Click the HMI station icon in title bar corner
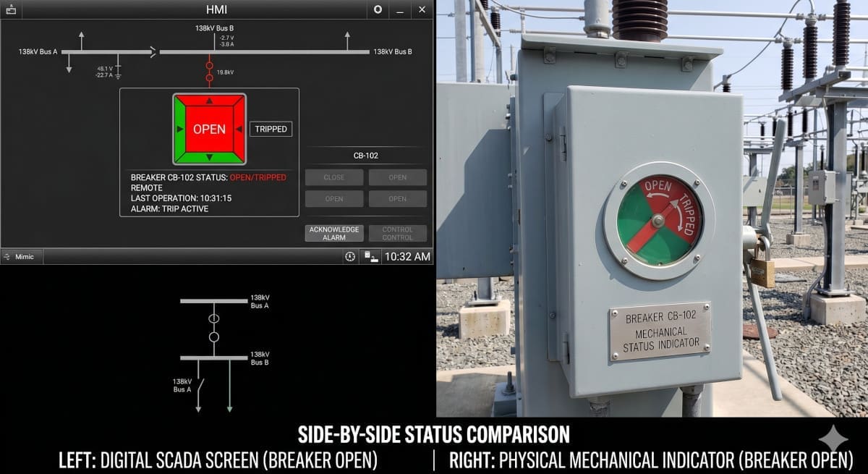 coord(11,9)
